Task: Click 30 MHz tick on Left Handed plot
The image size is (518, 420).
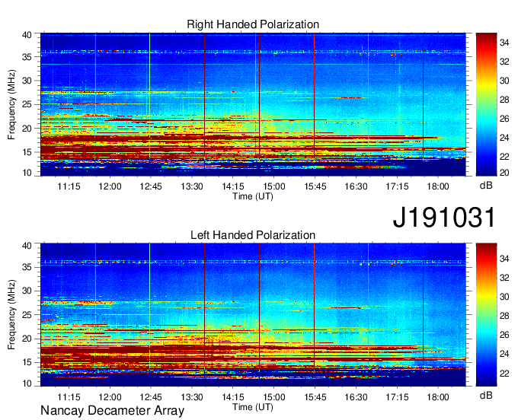Action: coord(27,291)
